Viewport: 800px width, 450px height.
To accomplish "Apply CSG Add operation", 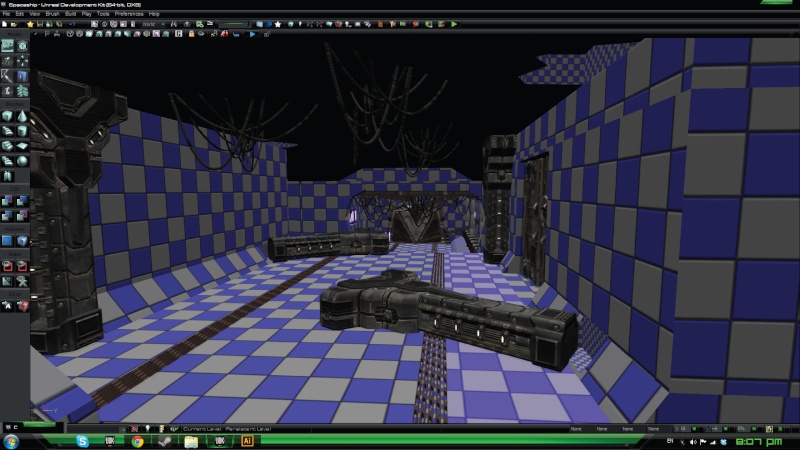I will point(7,201).
